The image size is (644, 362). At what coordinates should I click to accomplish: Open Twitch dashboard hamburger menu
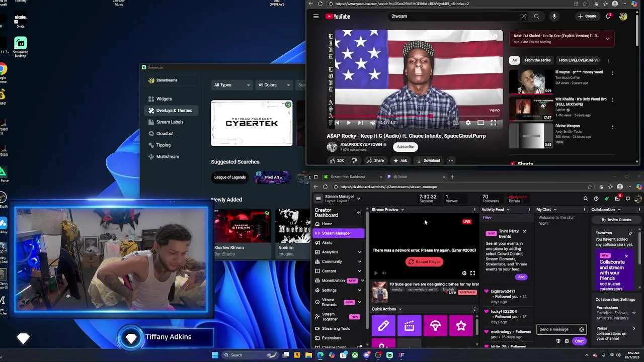318,199
